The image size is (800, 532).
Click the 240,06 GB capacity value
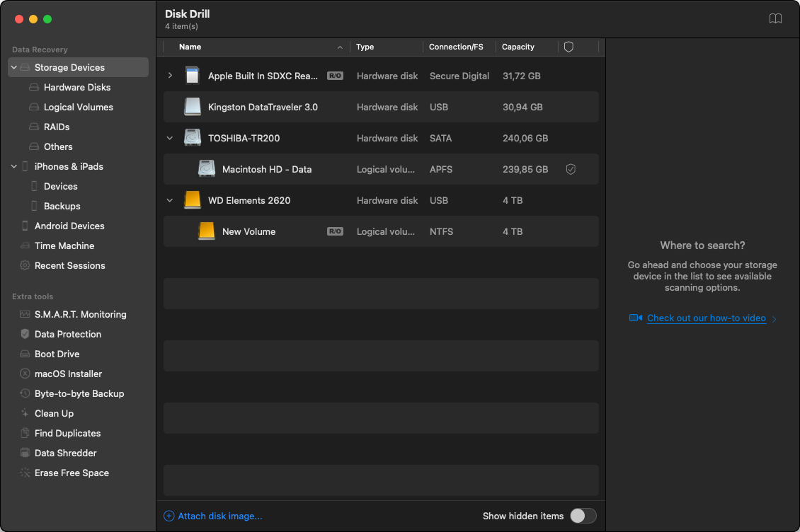point(525,138)
